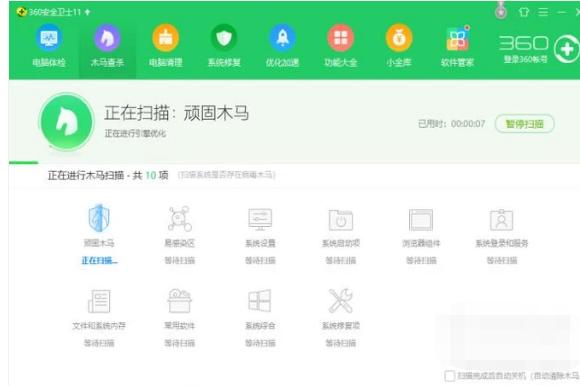This screenshot has width=580, height=385.
Task: Open the skin shirt icon in title bar
Action: coord(523,12)
